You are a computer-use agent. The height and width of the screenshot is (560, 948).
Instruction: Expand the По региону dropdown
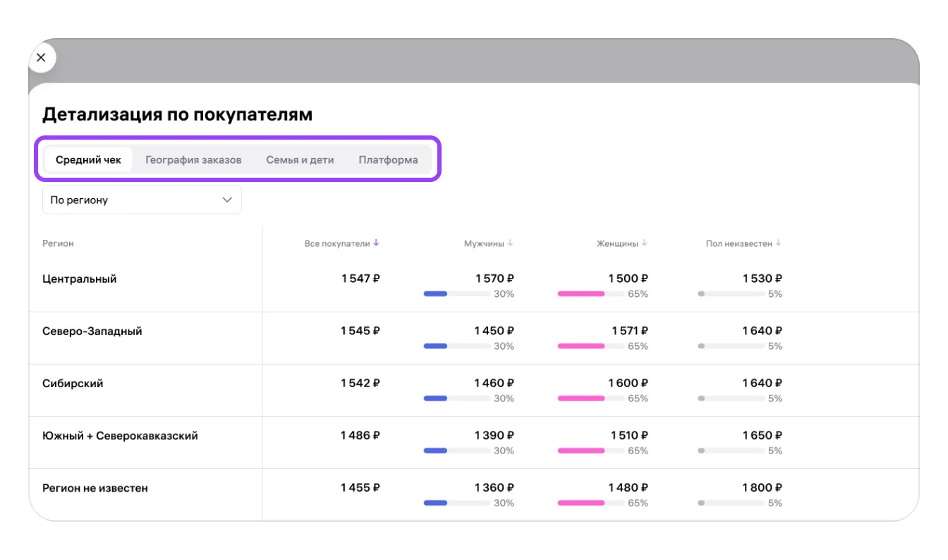(141, 200)
